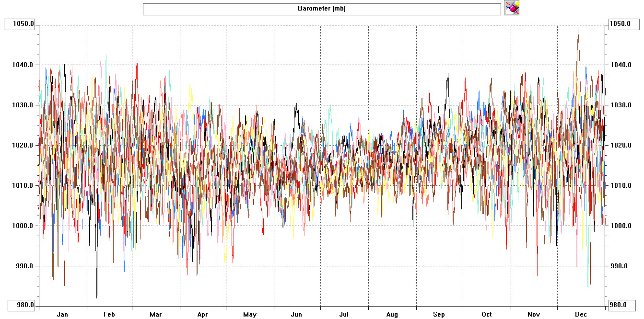
Task: Click the Oct month label
Action: point(487,315)
